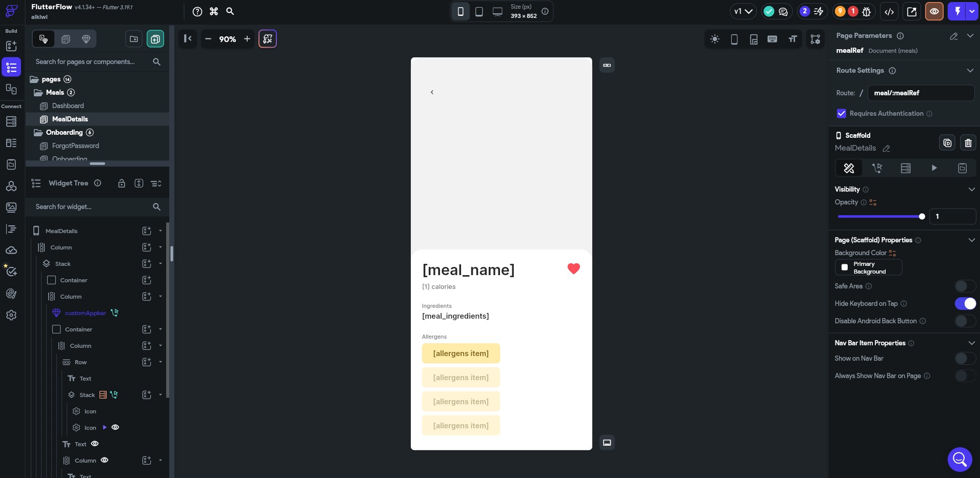The width and height of the screenshot is (980, 478).
Task: Click the Primary Background color swatch
Action: click(x=868, y=267)
